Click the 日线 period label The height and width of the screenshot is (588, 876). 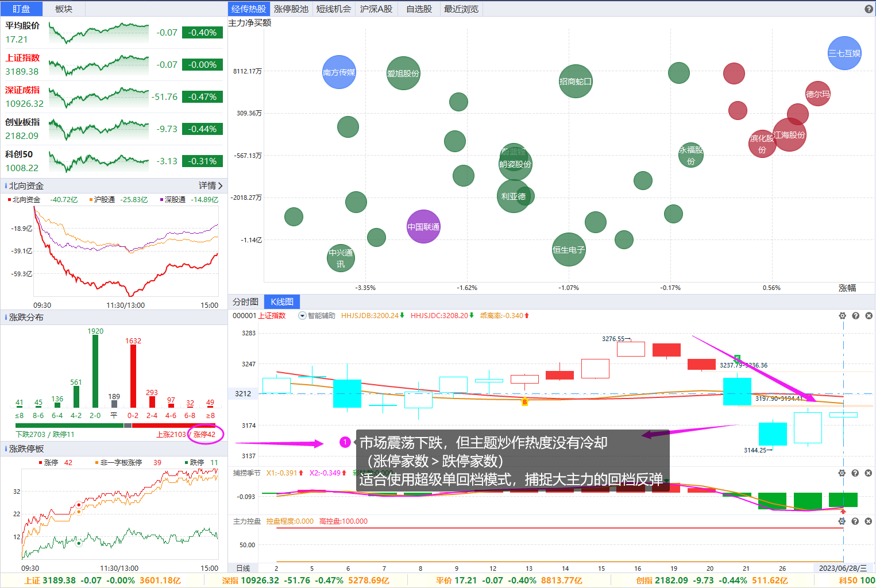tap(243, 568)
